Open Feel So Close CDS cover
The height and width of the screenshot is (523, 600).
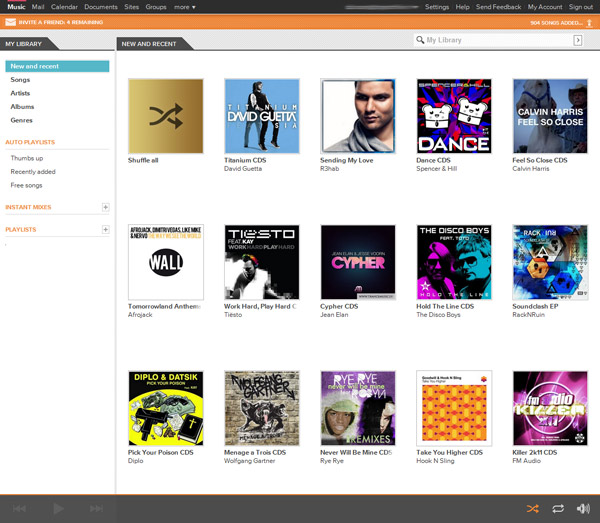550,116
